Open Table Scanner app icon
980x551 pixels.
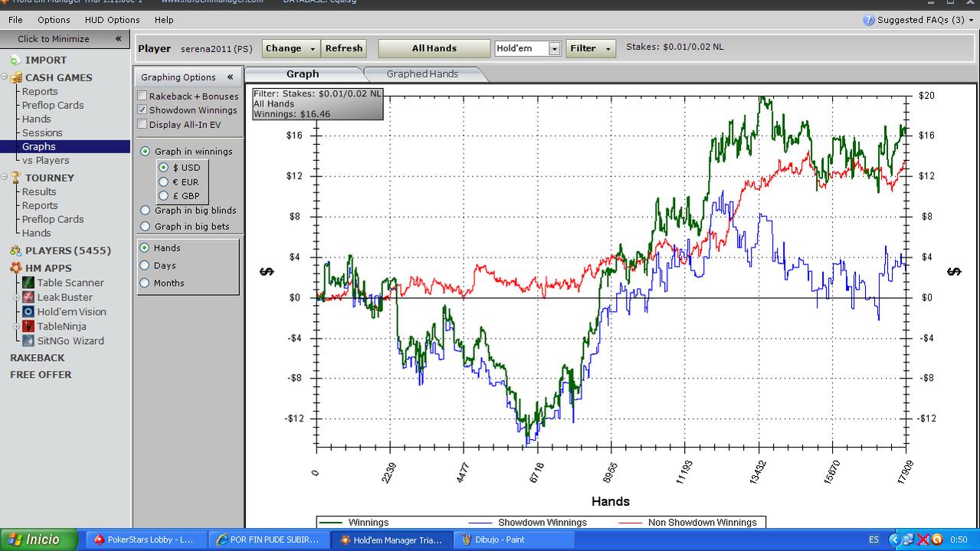28,283
